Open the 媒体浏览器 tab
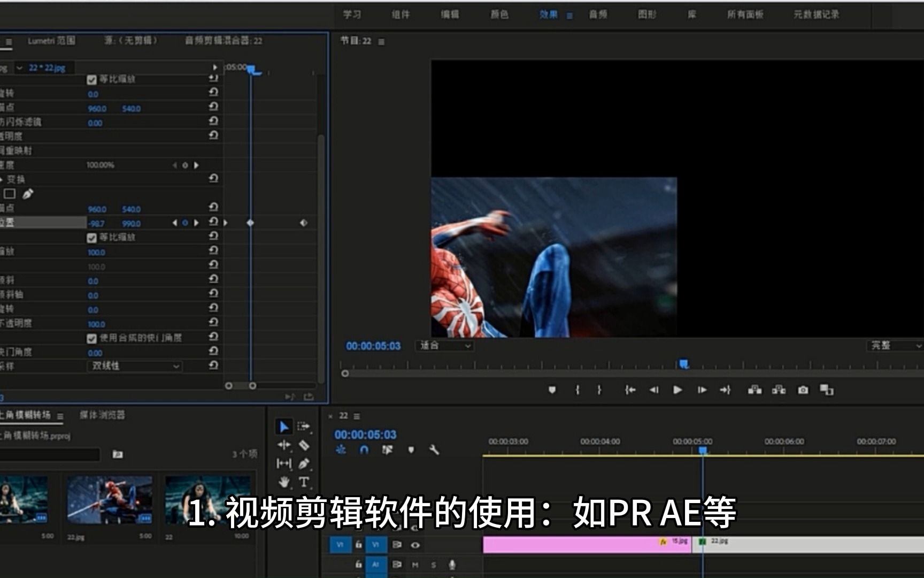Screen dimensions: 924x578 coord(102,415)
